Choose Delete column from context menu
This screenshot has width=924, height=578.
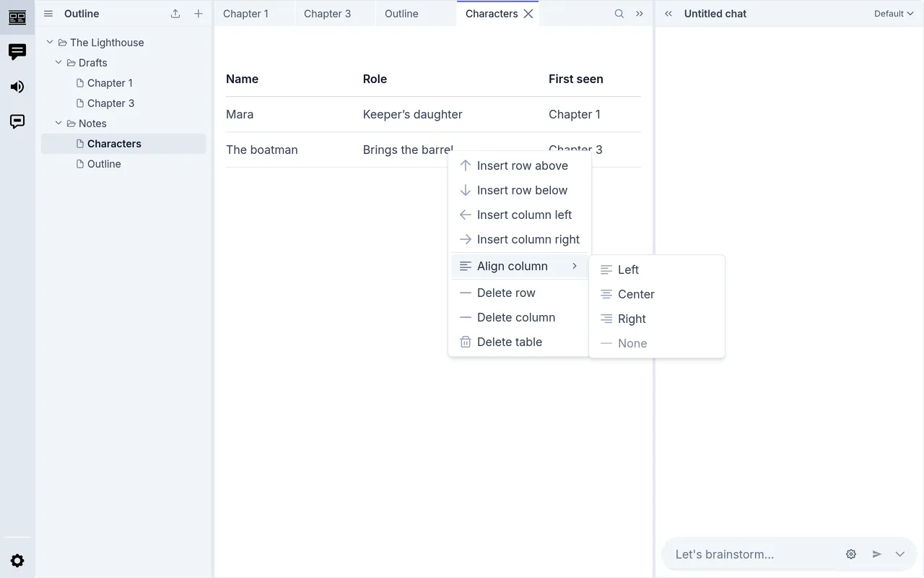[520, 317]
